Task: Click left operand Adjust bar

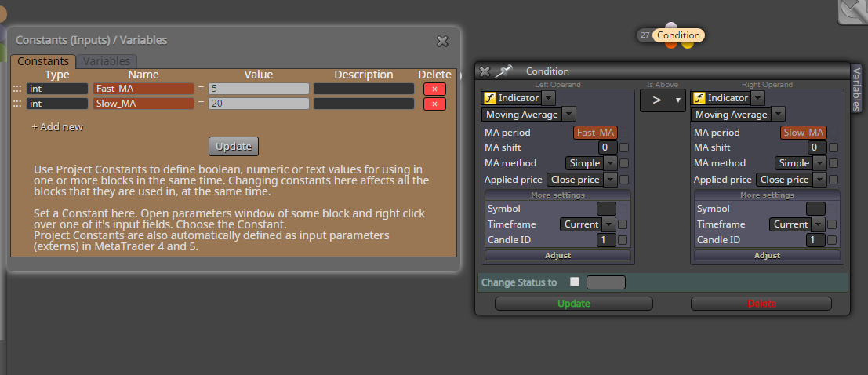Action: pyautogui.click(x=557, y=255)
